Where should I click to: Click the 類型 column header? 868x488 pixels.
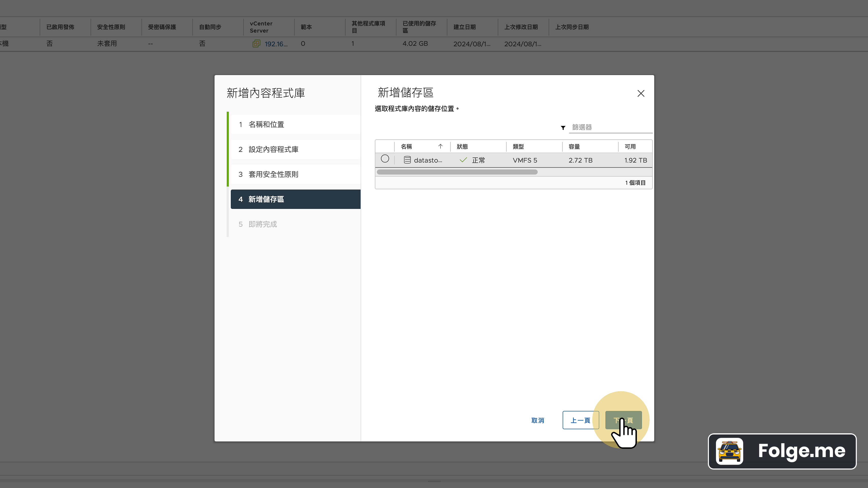tap(518, 146)
